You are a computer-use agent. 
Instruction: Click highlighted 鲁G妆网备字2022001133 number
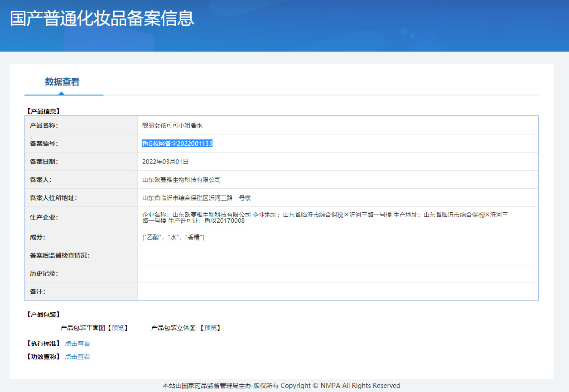coord(177,143)
